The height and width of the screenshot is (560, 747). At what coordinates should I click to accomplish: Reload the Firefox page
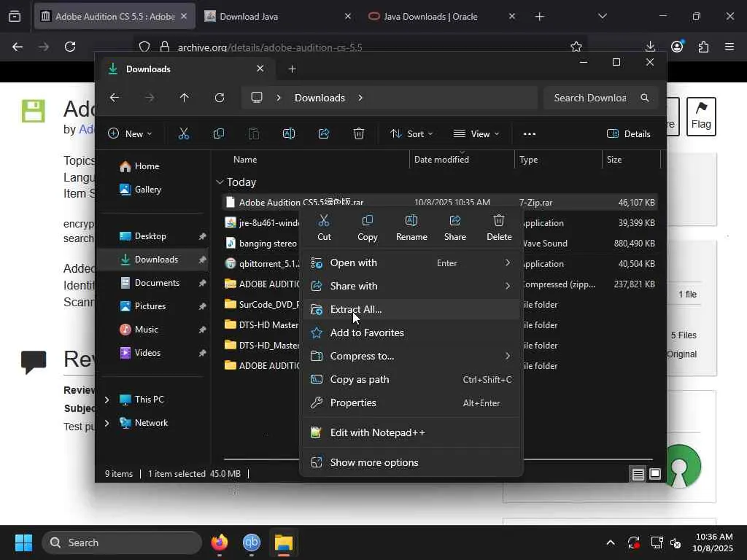70,47
